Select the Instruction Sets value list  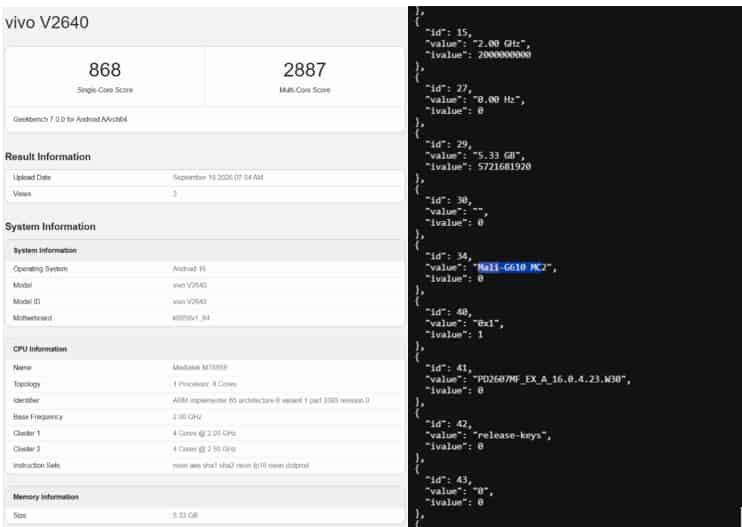240,466
